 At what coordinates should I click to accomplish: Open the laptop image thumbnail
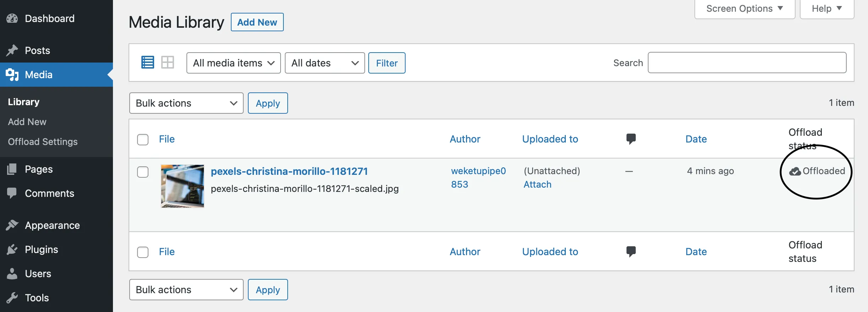(x=183, y=186)
